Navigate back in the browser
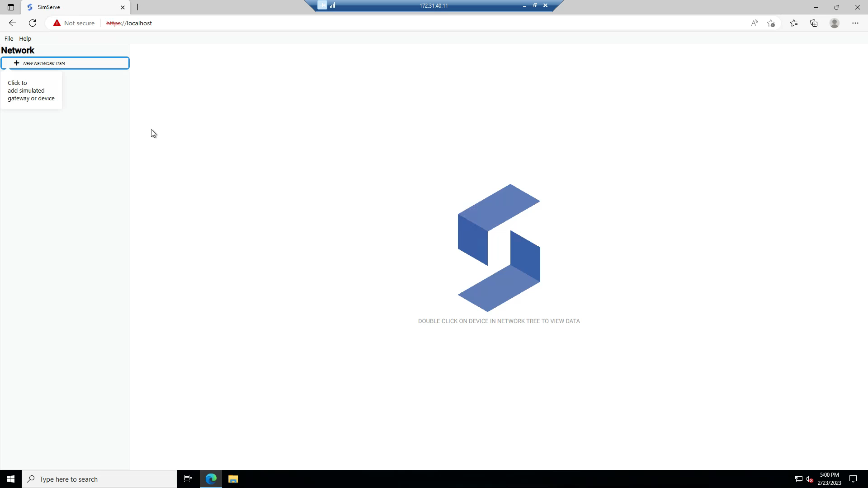Screen dimensions: 868x488 tap(12, 23)
